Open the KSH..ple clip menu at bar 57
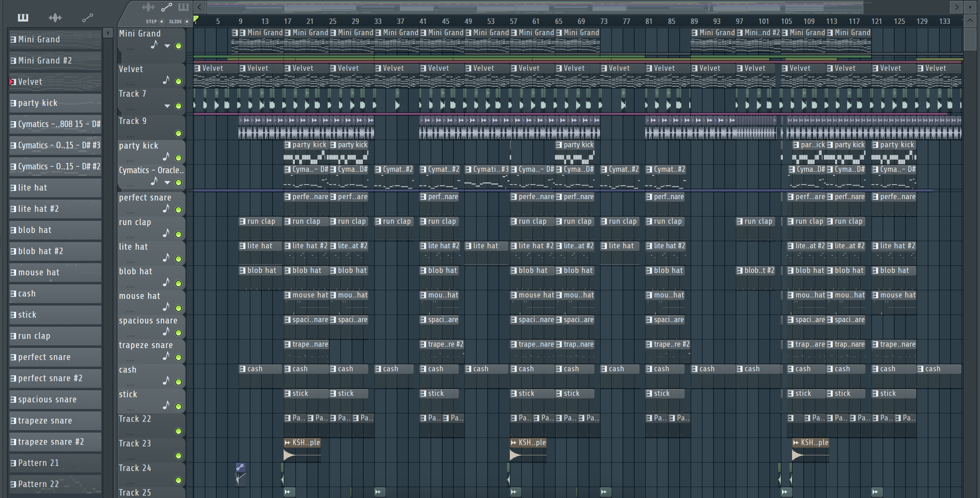Viewport: 980px width, 498px height. click(514, 443)
